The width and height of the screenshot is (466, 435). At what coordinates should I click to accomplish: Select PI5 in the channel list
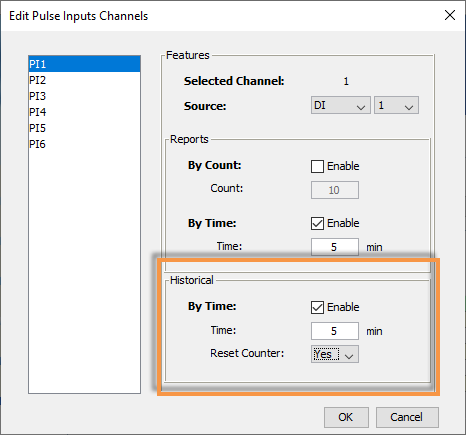(84, 128)
